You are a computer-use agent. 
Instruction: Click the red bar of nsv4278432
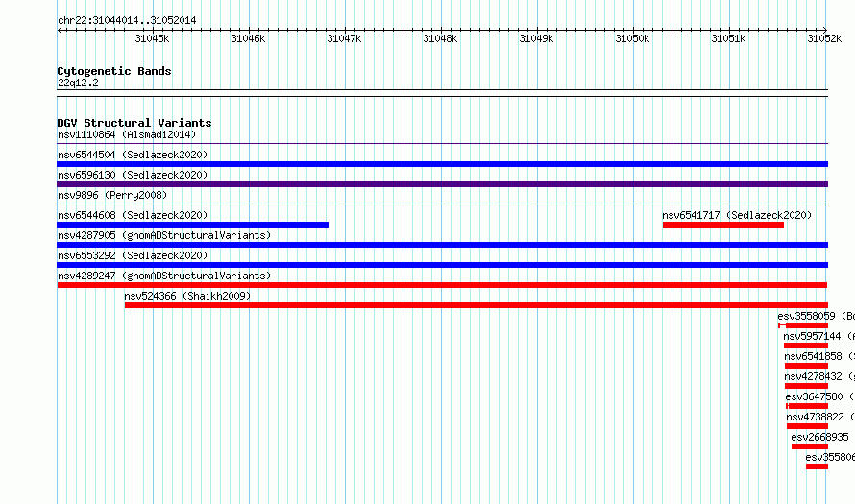(x=806, y=386)
